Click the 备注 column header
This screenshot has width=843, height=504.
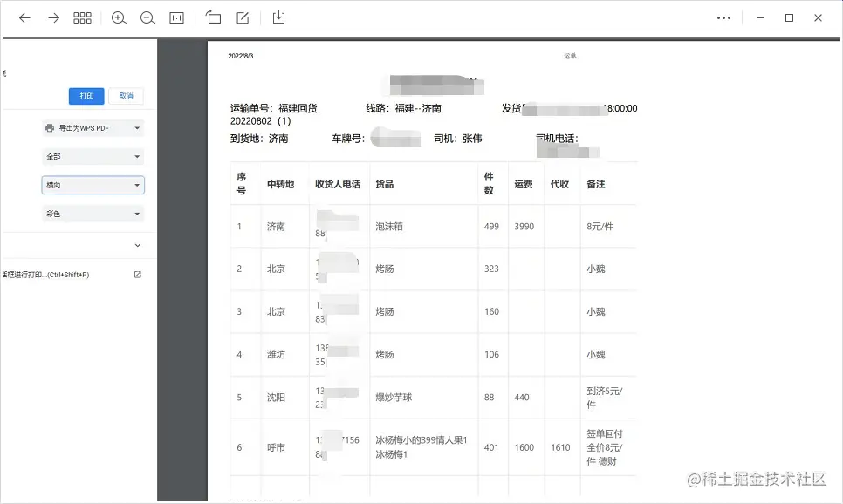[x=596, y=184]
